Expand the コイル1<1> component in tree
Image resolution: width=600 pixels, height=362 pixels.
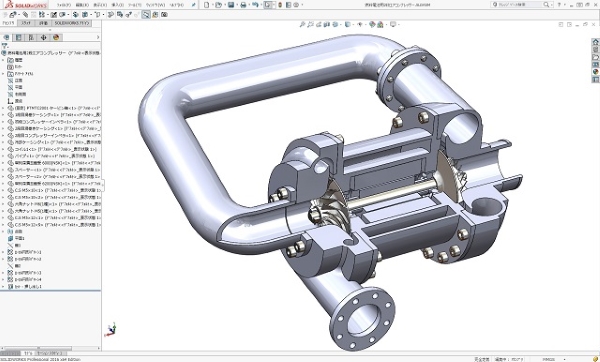[3, 149]
